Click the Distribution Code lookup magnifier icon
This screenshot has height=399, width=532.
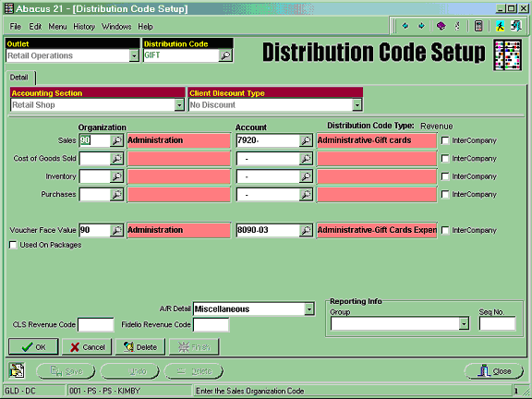point(225,55)
